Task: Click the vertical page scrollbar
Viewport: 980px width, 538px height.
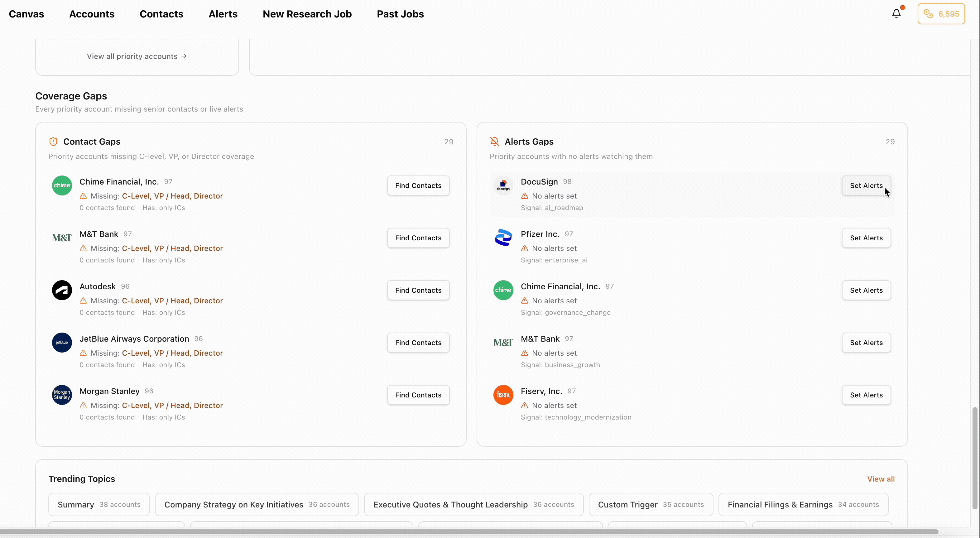Action: pyautogui.click(x=975, y=458)
